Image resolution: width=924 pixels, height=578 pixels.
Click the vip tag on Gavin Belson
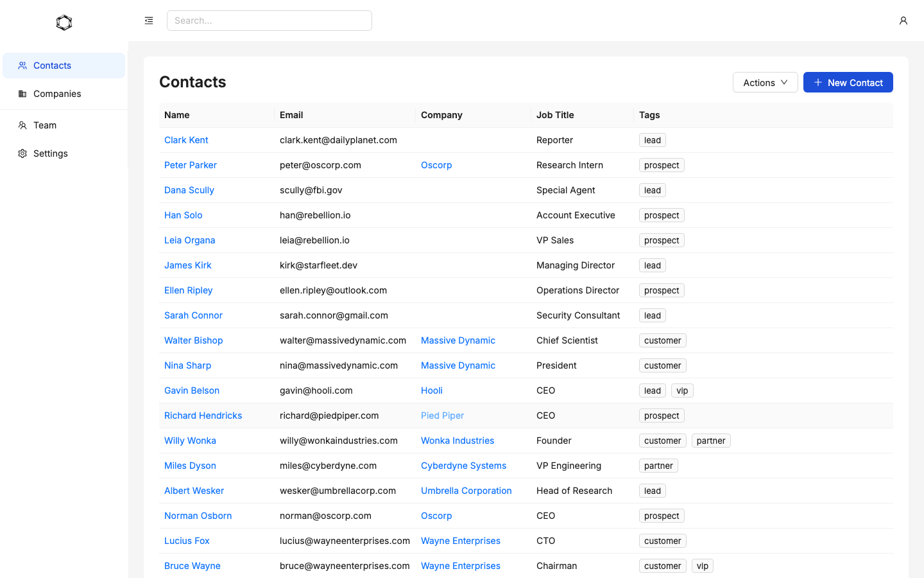682,390
